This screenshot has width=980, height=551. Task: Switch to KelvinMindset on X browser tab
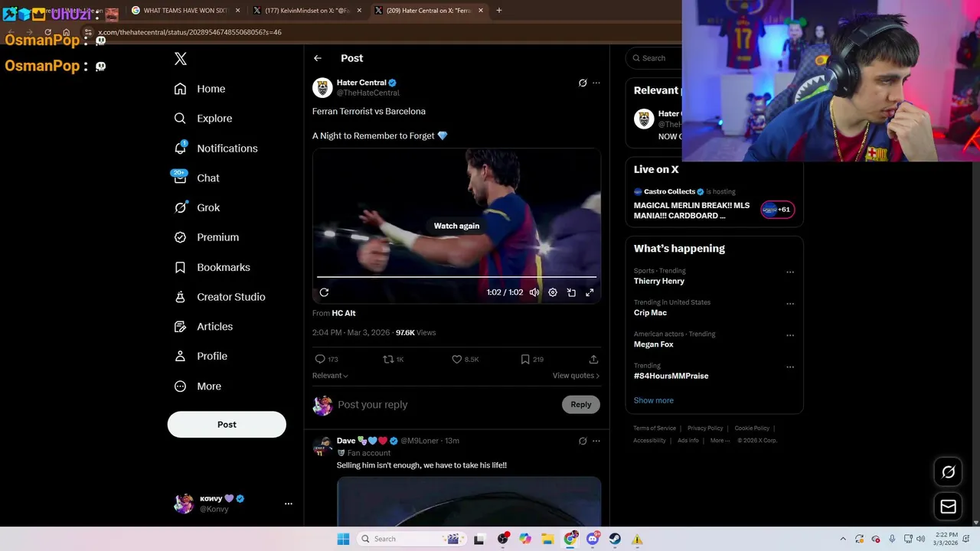307,11
